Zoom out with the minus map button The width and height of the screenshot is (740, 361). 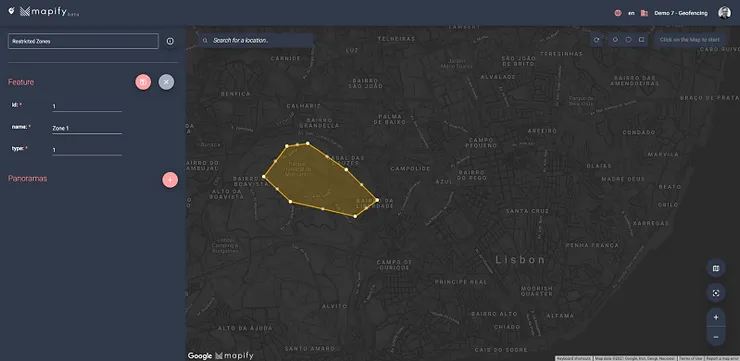pos(716,336)
